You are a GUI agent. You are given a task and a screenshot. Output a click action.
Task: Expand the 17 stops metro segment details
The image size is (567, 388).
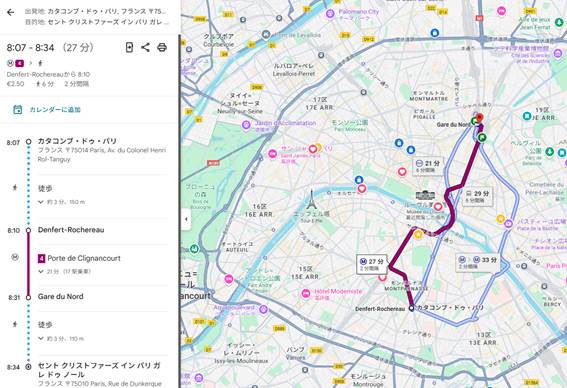pyautogui.click(x=41, y=271)
